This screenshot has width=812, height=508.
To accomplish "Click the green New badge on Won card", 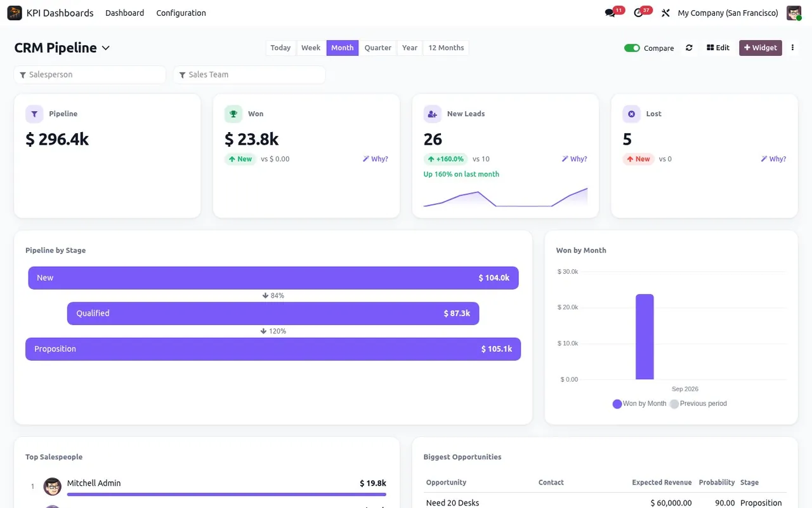I will coord(240,159).
